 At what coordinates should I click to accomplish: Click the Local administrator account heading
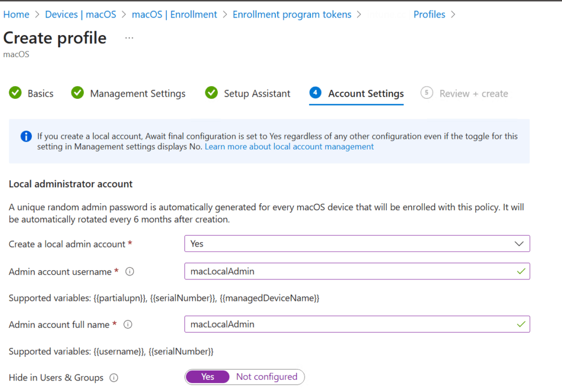pyautogui.click(x=71, y=184)
